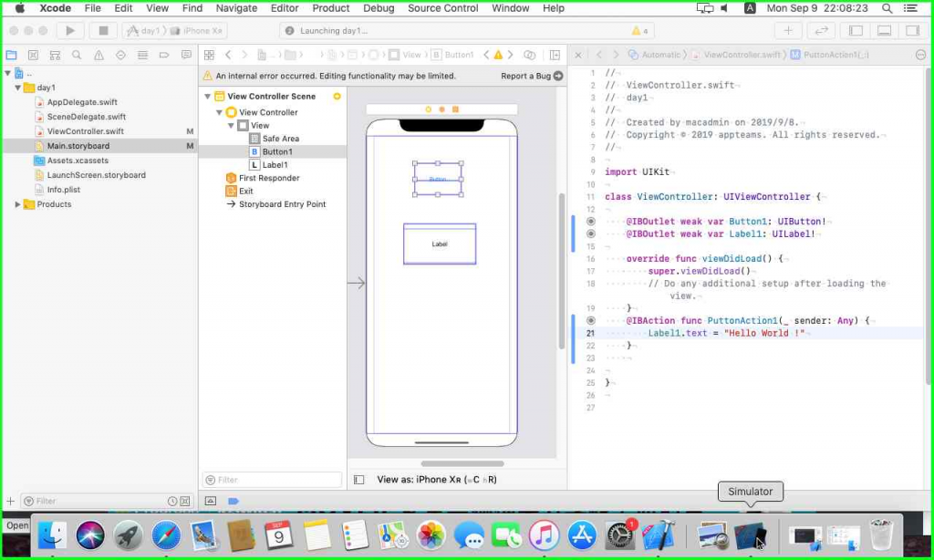This screenshot has height=560, width=934.
Task: Open the day1 scheme selector
Action: point(144,30)
